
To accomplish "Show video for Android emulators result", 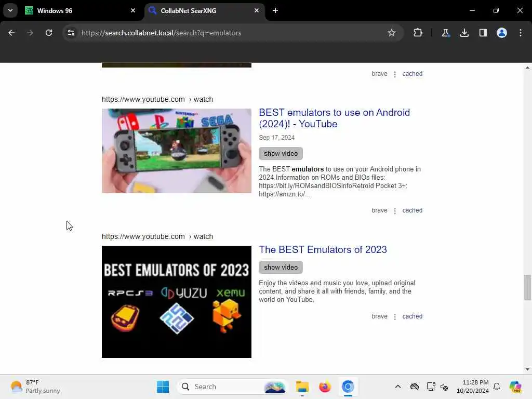I will (281, 153).
